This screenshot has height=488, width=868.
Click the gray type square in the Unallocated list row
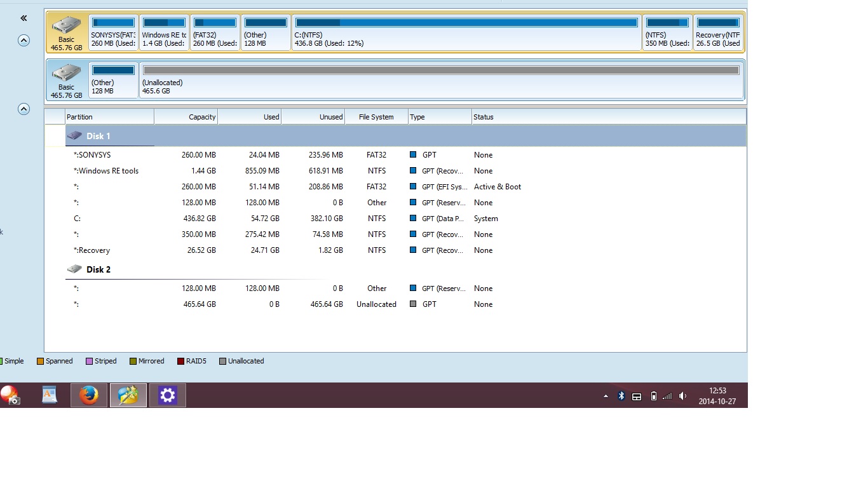pos(413,304)
